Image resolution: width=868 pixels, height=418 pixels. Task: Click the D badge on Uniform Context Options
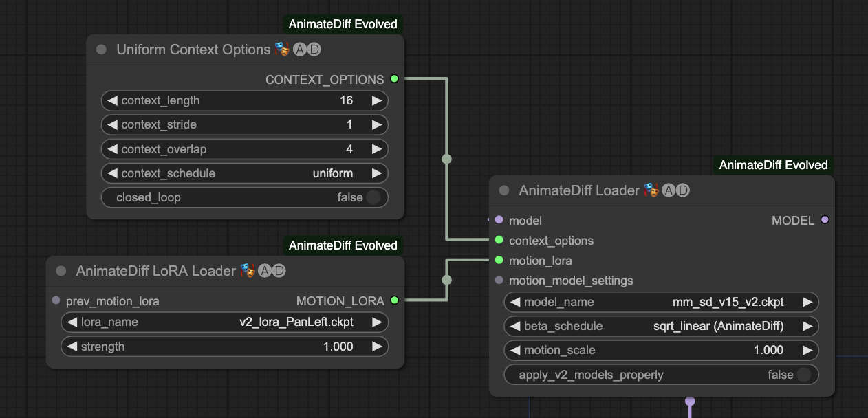coord(315,49)
